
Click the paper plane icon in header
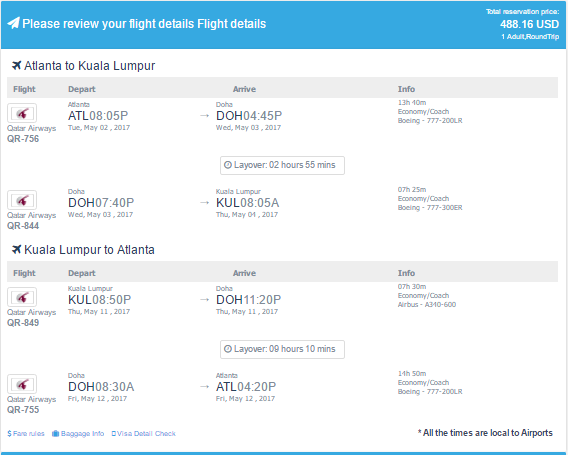pyautogui.click(x=13, y=23)
